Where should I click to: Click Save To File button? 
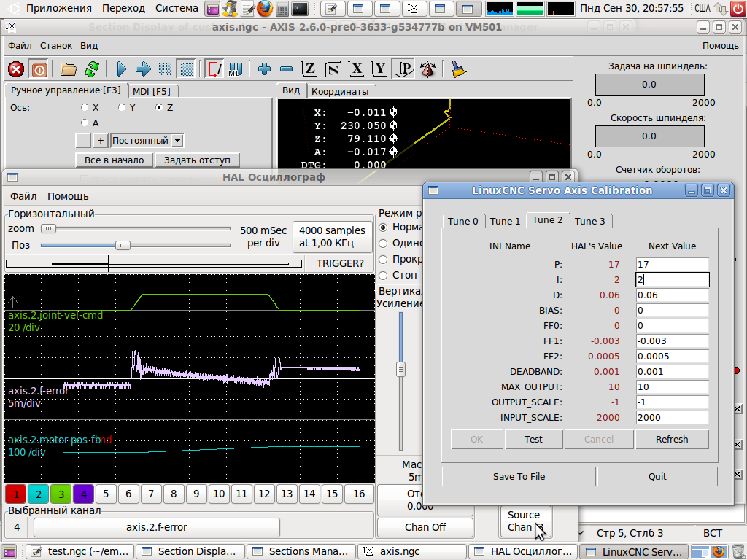point(519,477)
